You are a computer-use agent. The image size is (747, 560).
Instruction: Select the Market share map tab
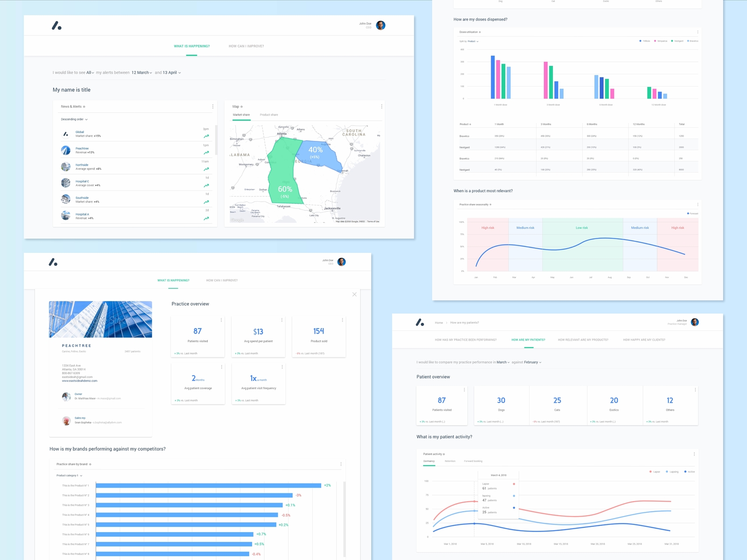241,115
